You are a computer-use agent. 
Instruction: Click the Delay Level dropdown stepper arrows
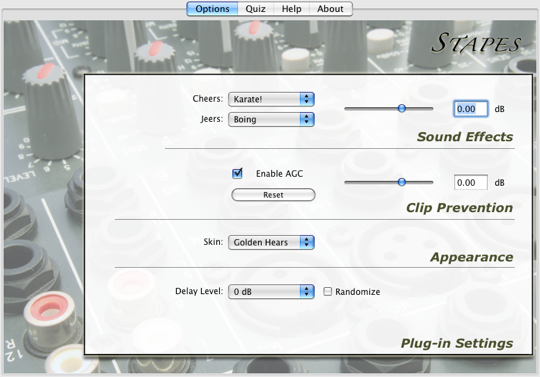pyautogui.click(x=307, y=292)
